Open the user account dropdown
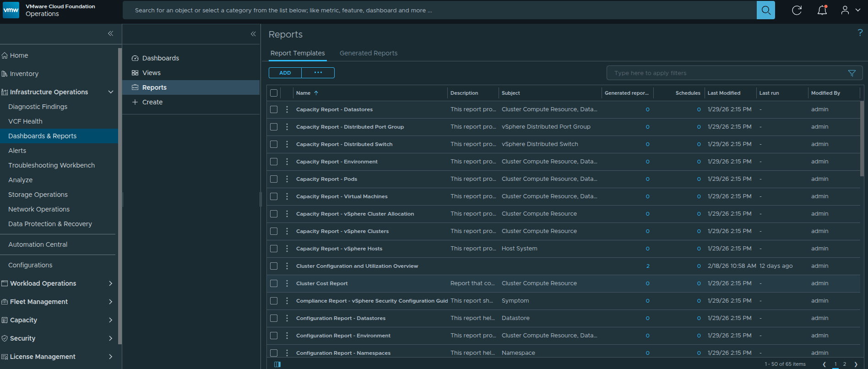This screenshot has width=868, height=369. coord(850,10)
